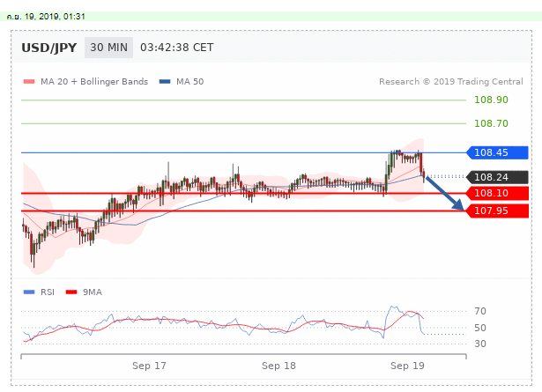Click the 108.70 resistance level label
Screen dimensions: 542x392
tap(491, 123)
